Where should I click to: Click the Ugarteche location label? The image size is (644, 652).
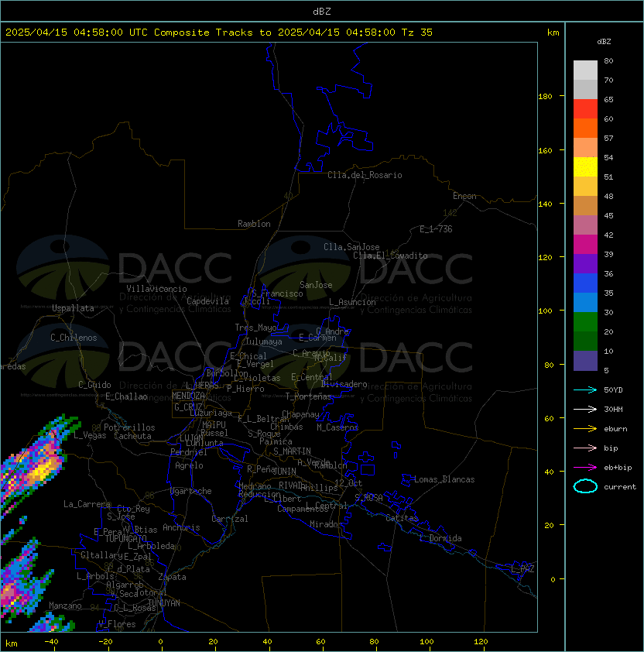[191, 491]
